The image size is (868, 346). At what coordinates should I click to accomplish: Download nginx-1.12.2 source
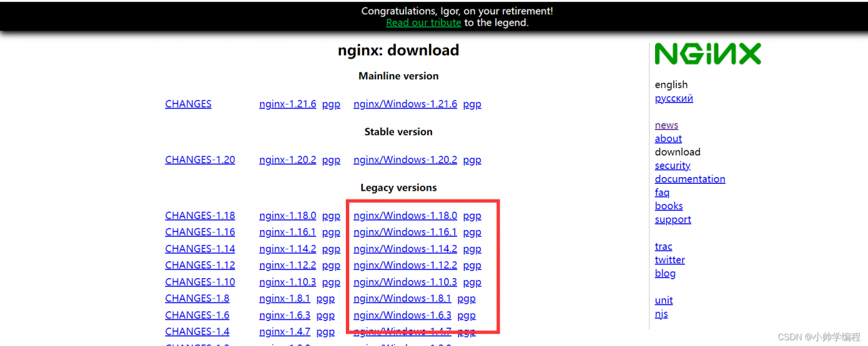[288, 265]
